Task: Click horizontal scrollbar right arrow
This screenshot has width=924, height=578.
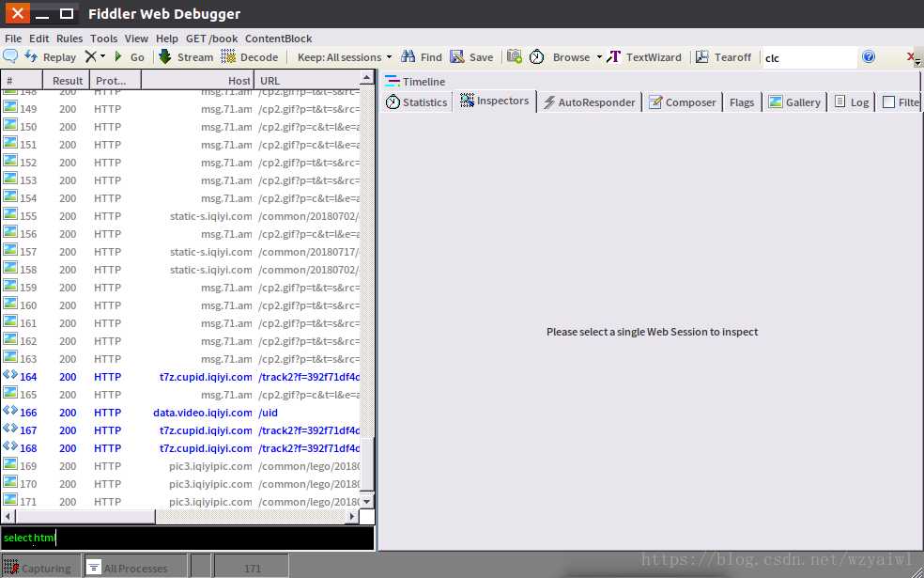Action: pyautogui.click(x=352, y=517)
